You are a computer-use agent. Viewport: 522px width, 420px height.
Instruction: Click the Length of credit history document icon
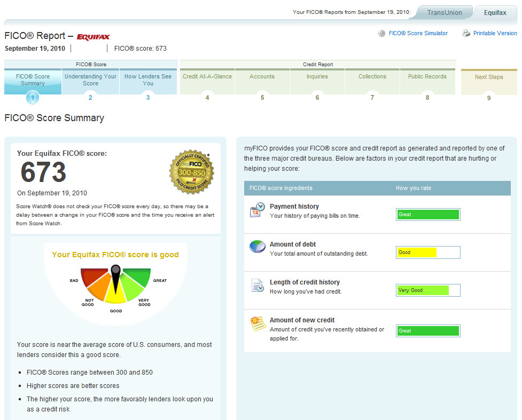pos(258,286)
